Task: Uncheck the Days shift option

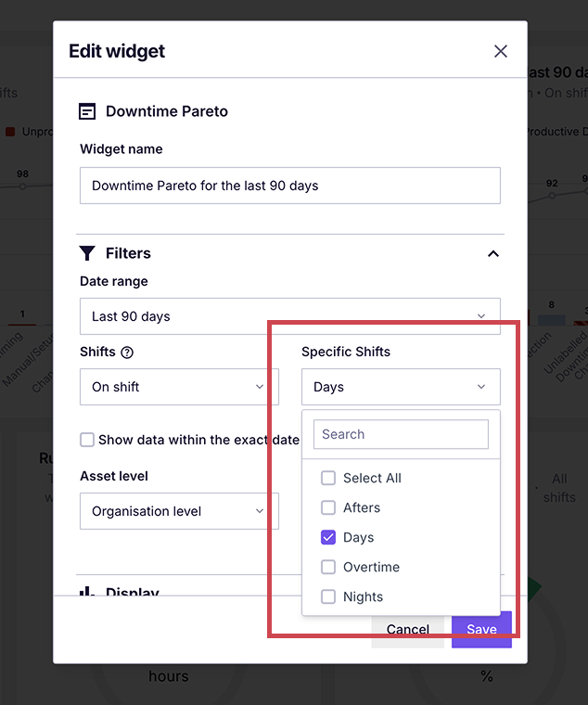Action: (328, 538)
